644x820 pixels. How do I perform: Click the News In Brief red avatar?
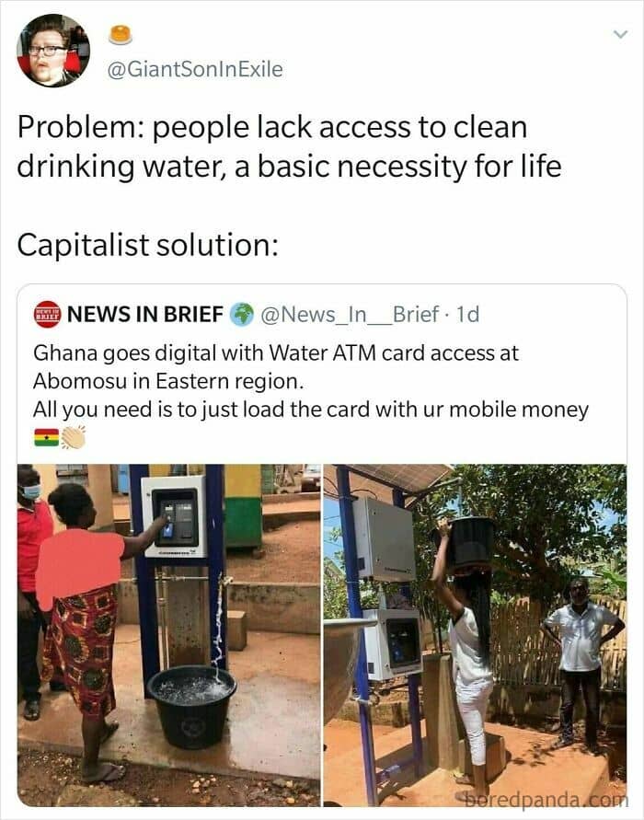47,315
